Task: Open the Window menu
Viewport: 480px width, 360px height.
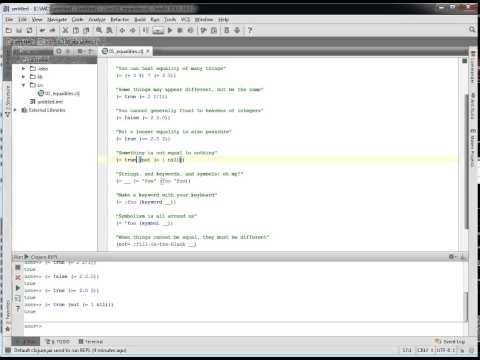Action: (x=204, y=20)
